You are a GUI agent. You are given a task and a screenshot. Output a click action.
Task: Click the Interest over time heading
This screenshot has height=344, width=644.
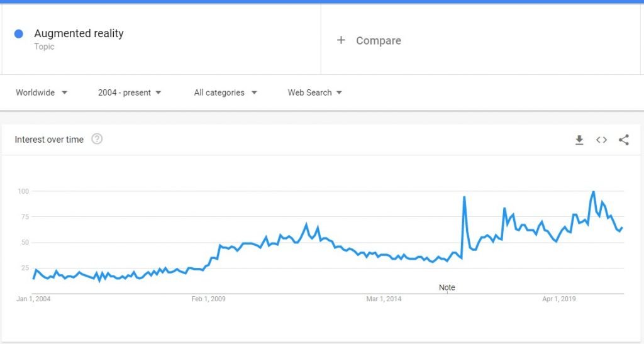click(x=49, y=140)
